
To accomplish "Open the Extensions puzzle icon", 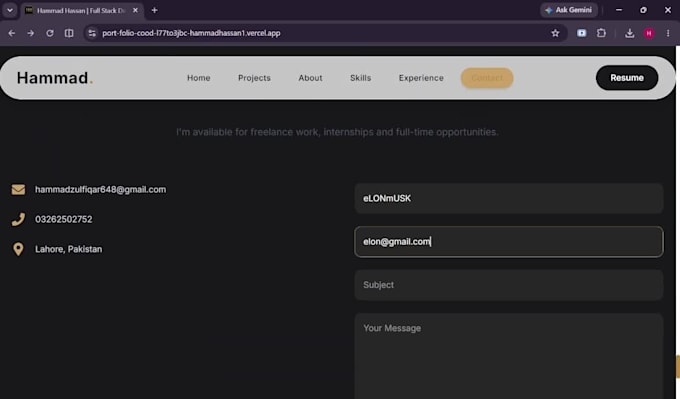I will point(602,33).
